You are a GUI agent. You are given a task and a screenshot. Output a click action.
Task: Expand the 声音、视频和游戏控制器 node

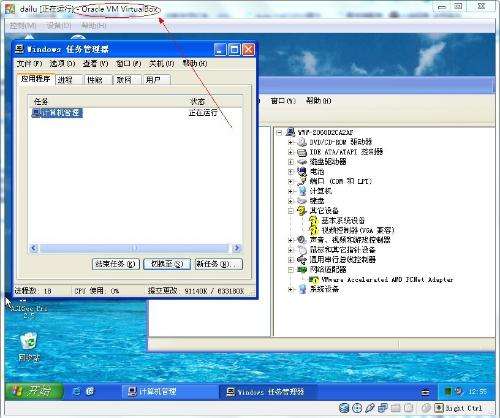tap(291, 240)
